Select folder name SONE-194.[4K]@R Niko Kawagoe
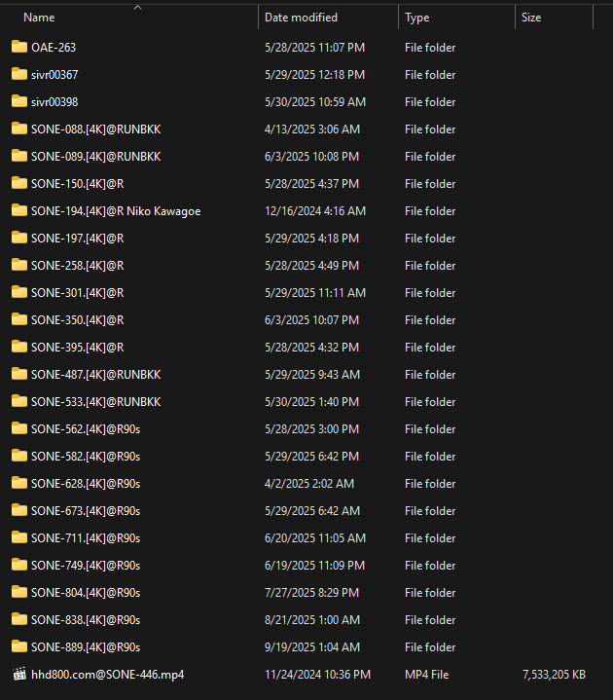Screen dimensions: 613x700 (116, 211)
